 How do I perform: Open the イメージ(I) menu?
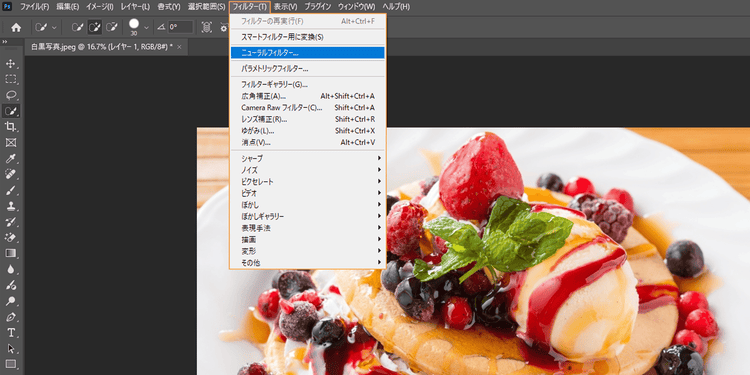[x=99, y=7]
